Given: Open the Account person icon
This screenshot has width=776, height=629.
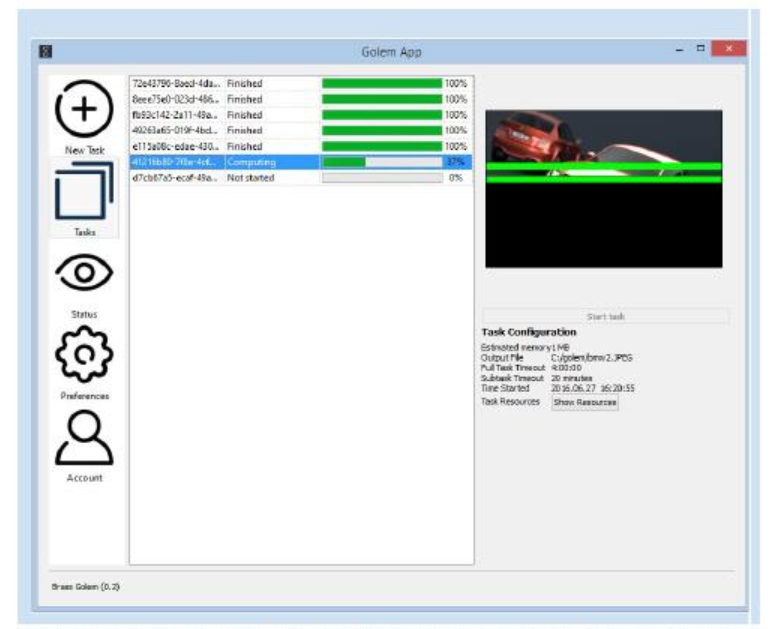Looking at the screenshot, I should click(84, 438).
